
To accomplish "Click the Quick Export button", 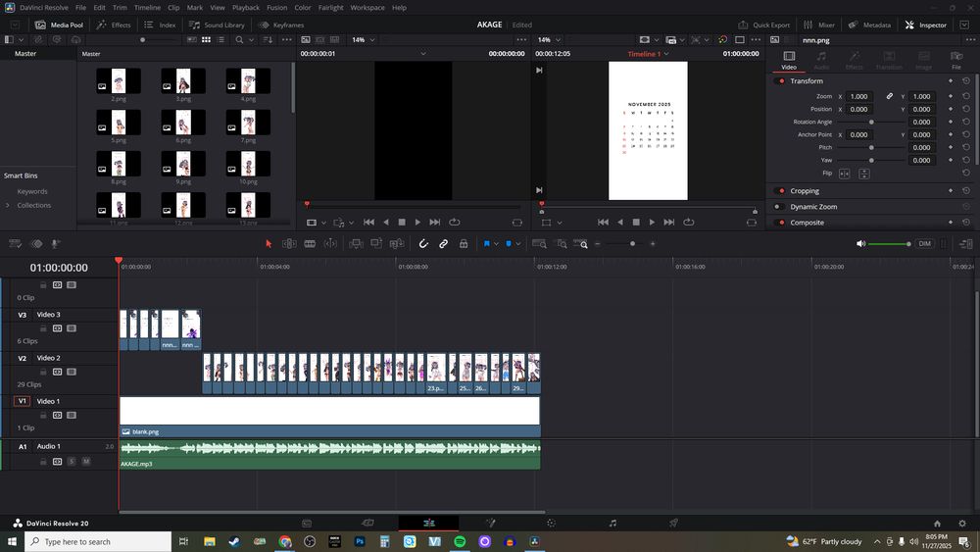I will click(x=765, y=25).
